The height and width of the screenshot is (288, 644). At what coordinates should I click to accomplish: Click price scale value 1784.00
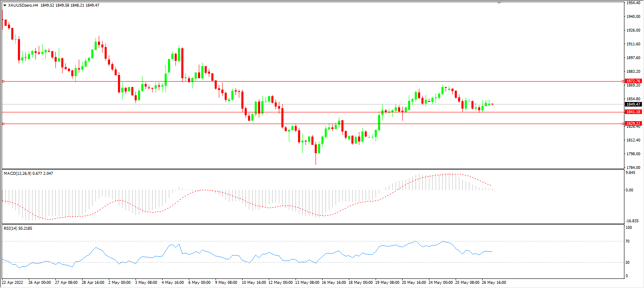(x=633, y=168)
